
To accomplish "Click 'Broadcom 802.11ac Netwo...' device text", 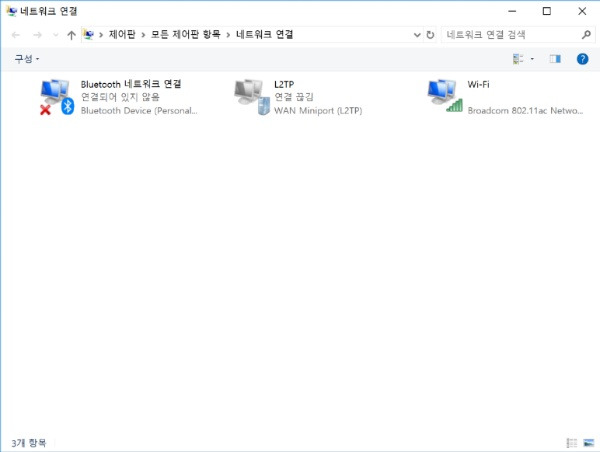I will pos(525,111).
